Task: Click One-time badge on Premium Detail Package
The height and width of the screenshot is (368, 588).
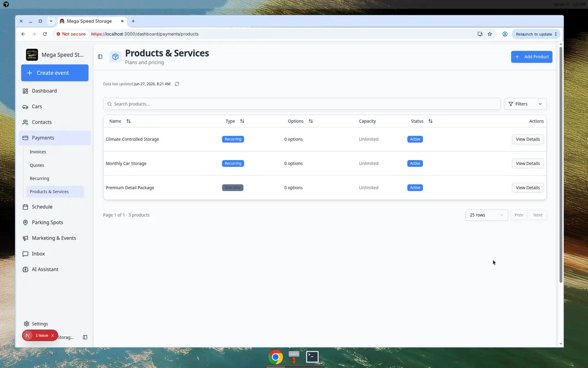Action: click(232, 188)
